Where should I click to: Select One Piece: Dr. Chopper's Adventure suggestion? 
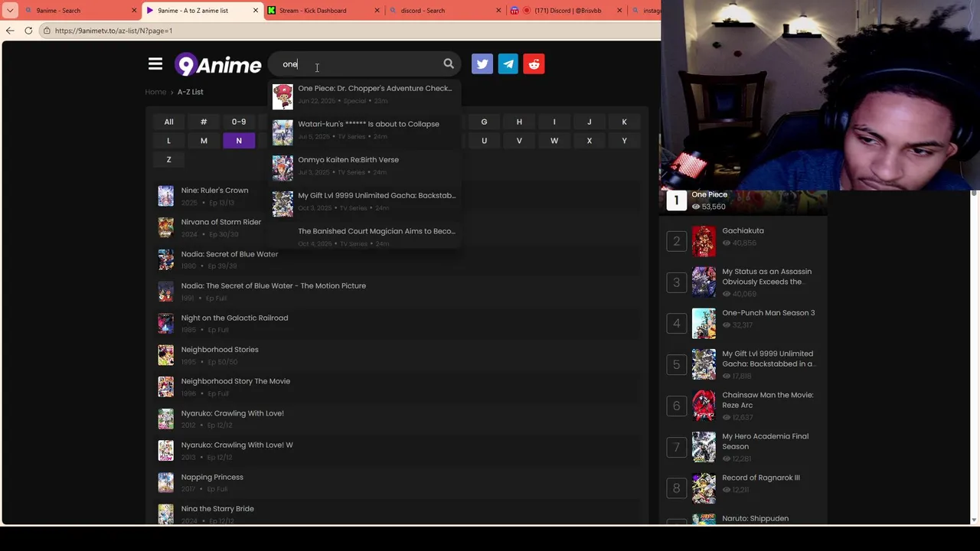click(364, 94)
